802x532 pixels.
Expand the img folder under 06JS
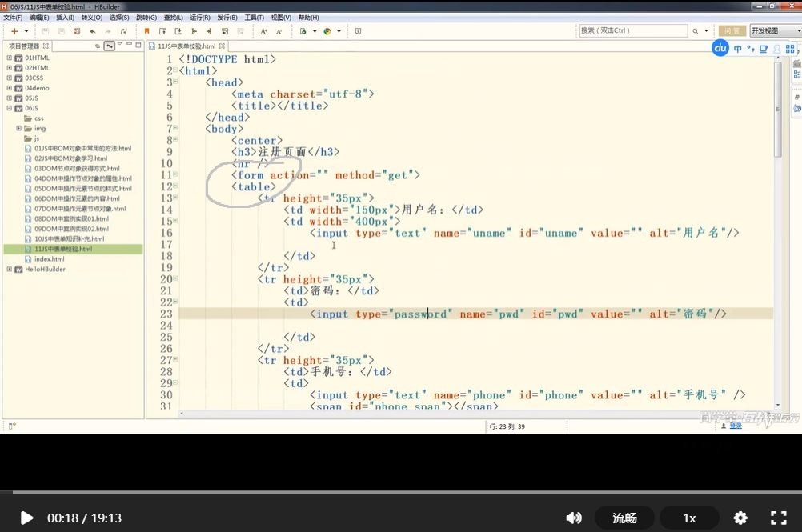19,128
